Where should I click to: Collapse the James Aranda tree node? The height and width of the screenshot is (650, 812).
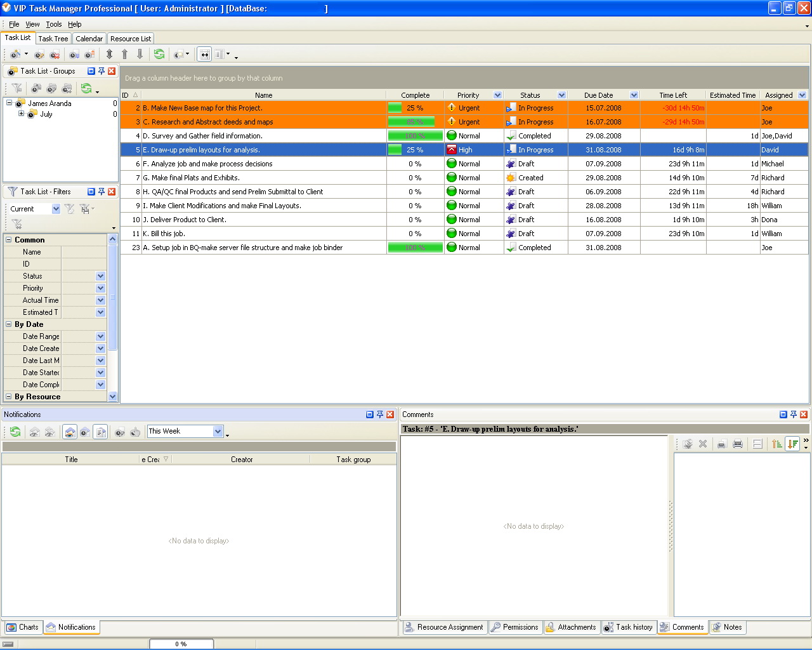coord(10,103)
